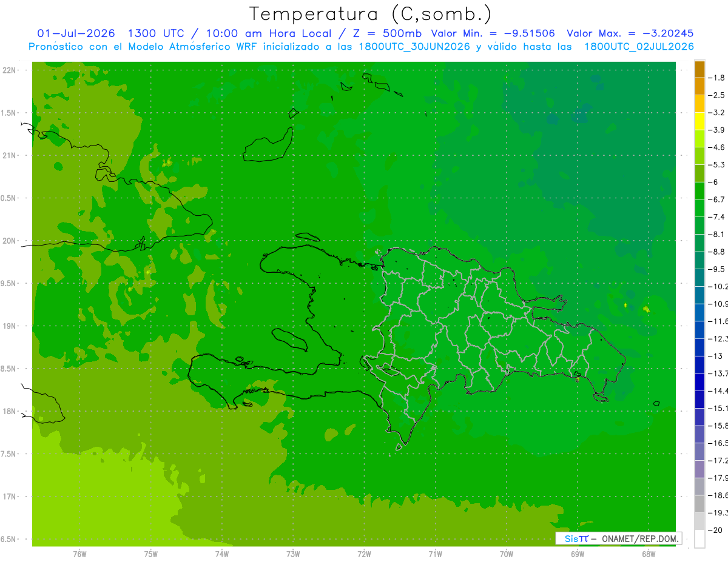This screenshot has height=562, width=728.
Task: Pick the blue swatch between -11.6 and -12.3
Action: point(699,330)
